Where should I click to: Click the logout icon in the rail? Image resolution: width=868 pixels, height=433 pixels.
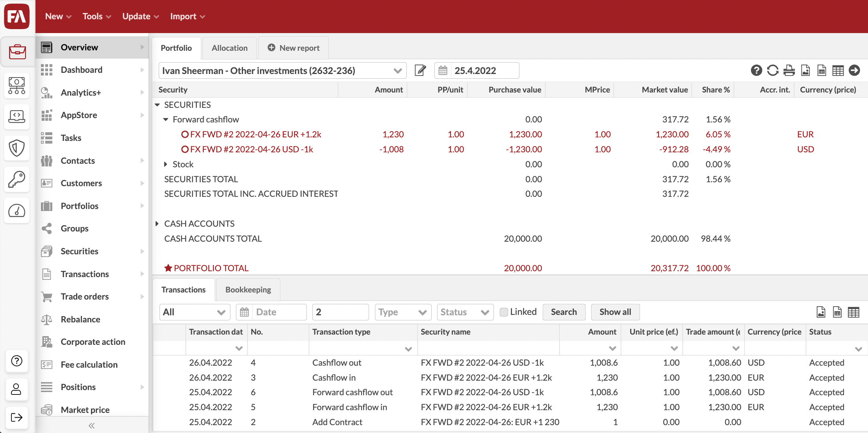point(17,417)
